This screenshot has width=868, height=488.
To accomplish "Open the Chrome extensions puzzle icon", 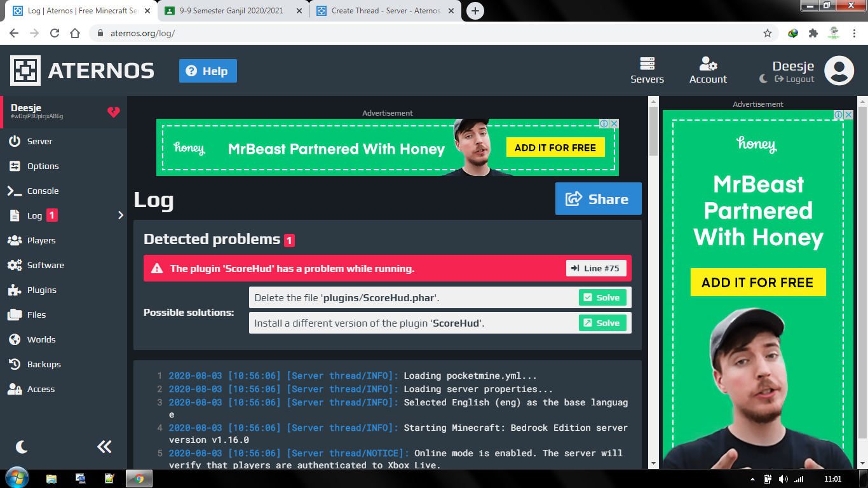I will 813,33.
